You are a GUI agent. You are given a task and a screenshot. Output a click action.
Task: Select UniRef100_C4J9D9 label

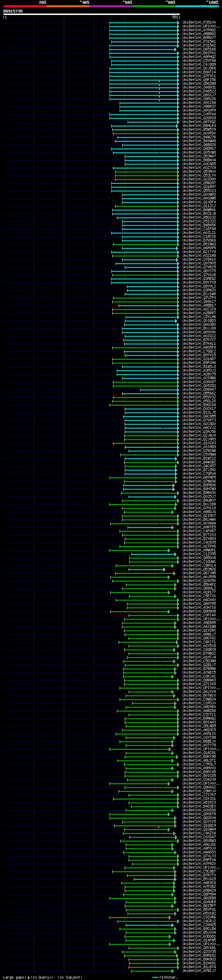tap(199, 64)
